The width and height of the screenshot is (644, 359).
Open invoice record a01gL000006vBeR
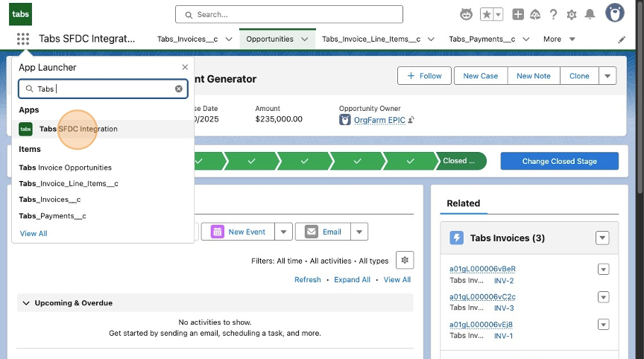point(482,269)
